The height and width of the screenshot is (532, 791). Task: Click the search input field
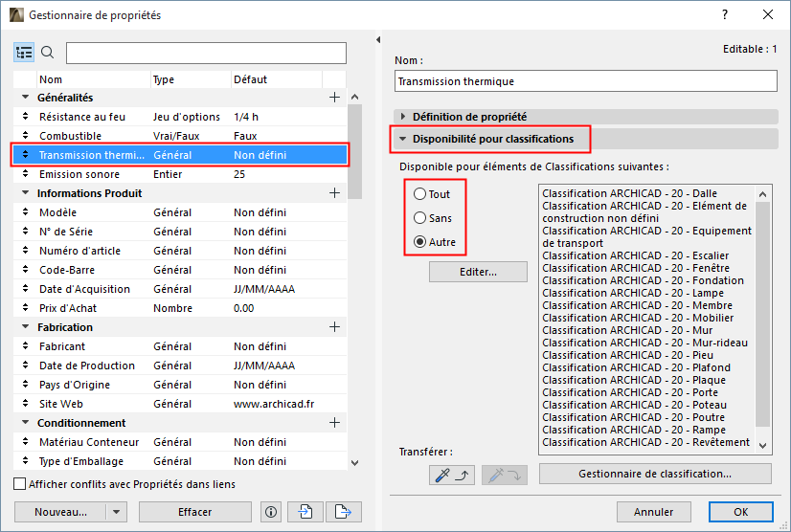pos(206,53)
